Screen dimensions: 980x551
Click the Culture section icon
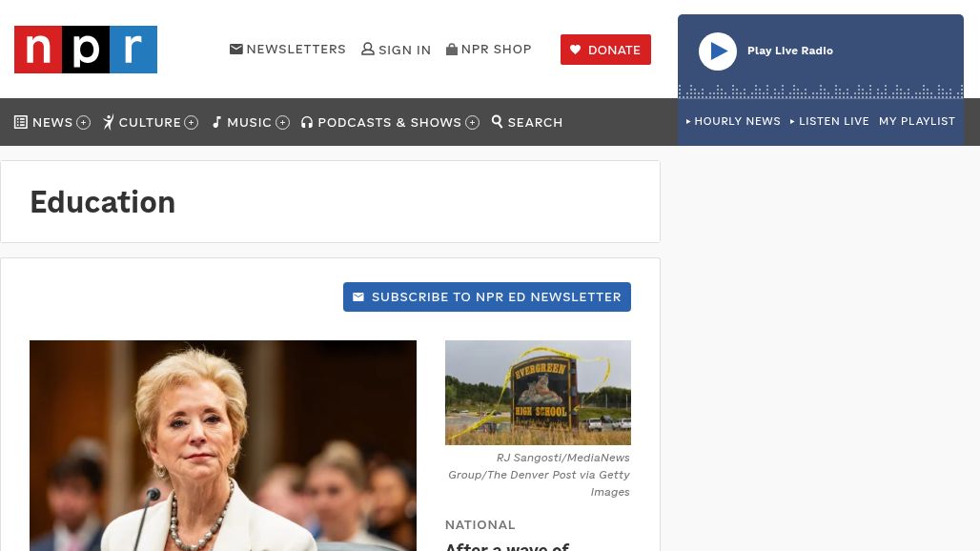(109, 122)
